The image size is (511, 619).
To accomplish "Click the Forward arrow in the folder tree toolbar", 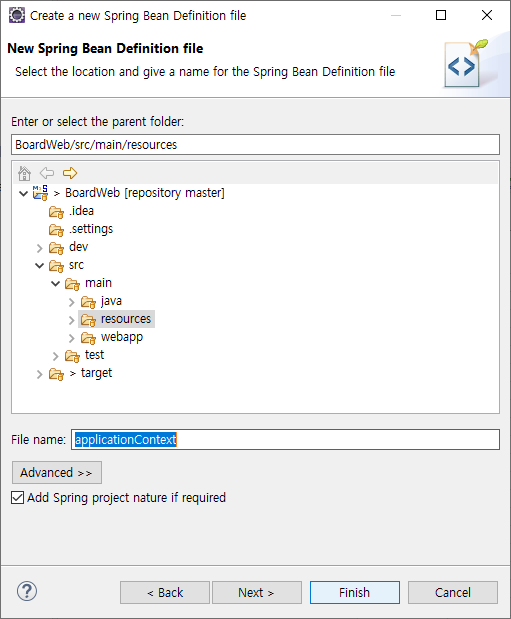I will coord(70,173).
